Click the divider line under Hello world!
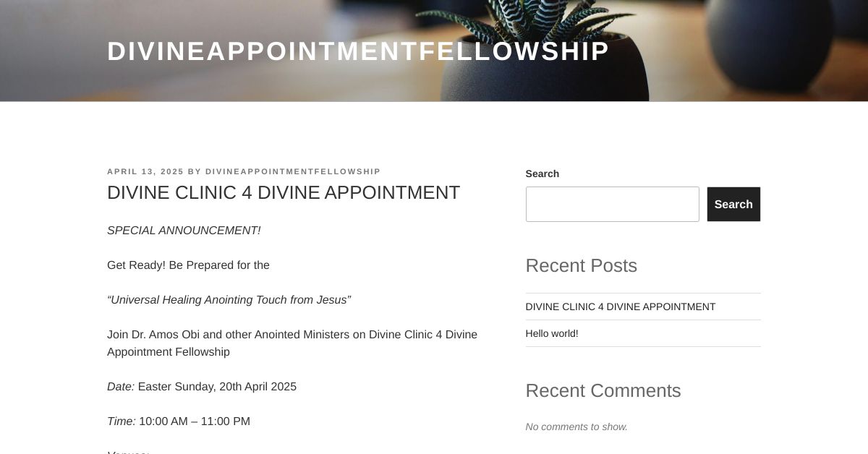Screen dimensions: 868x454 click(642, 346)
